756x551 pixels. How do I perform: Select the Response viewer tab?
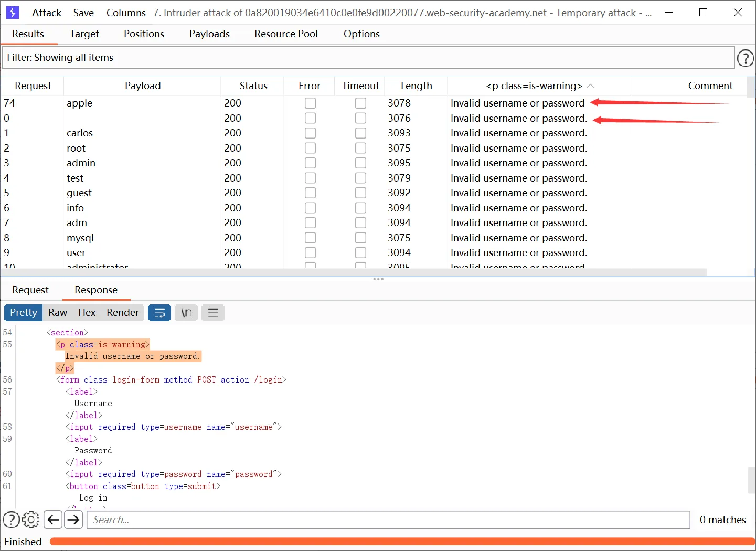point(96,290)
